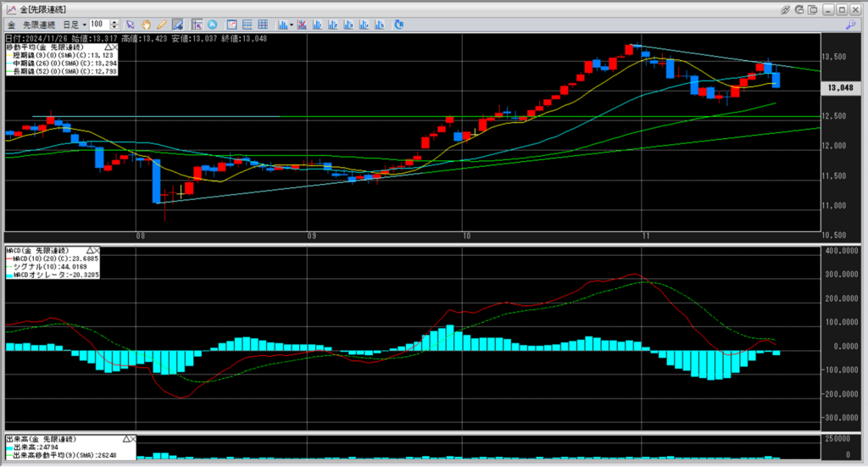Click the 先限連続 contract menu item
This screenshot has width=868, height=467.
40,25
